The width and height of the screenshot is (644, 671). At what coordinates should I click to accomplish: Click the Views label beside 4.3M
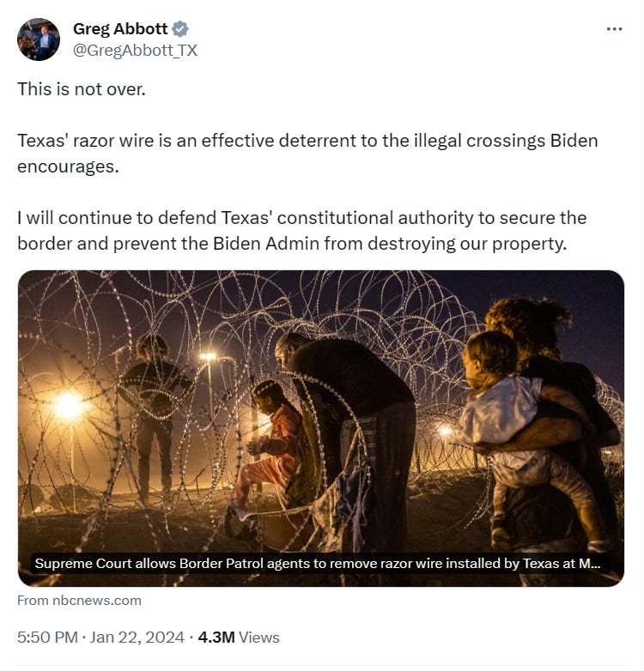click(x=259, y=638)
